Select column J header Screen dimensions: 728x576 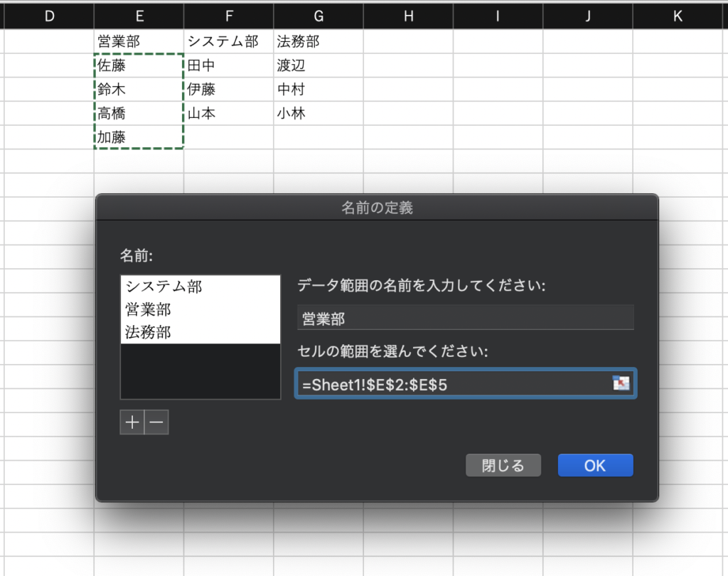[588, 16]
